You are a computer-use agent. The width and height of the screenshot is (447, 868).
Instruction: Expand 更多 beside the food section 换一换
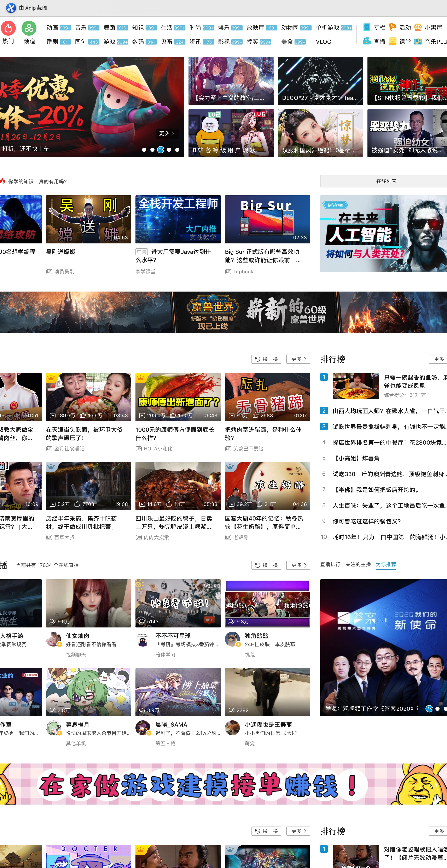pyautogui.click(x=298, y=359)
